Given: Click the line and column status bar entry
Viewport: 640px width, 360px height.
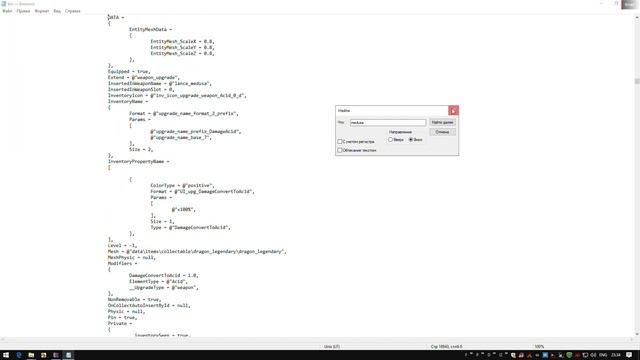Looking at the screenshot, I should pyautogui.click(x=446, y=347).
